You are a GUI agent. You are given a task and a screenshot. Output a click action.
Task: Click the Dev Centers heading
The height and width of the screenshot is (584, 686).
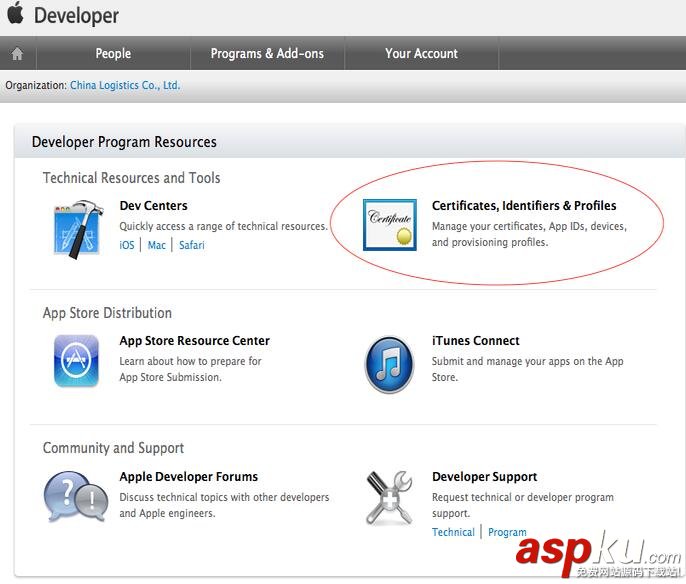pyautogui.click(x=154, y=206)
